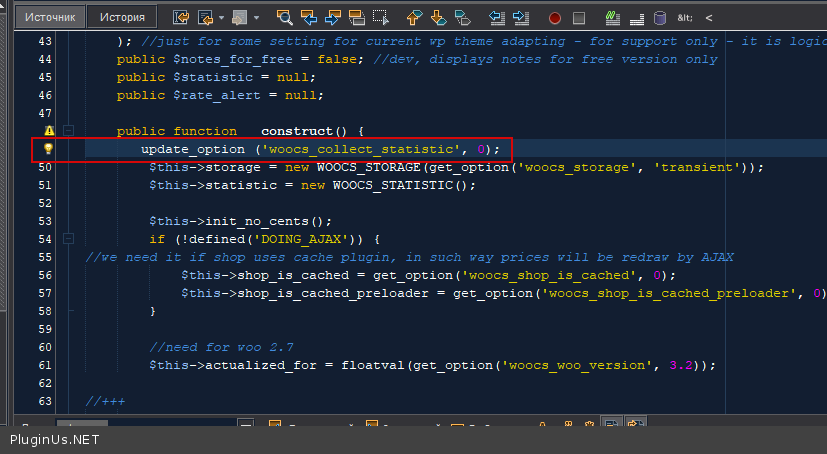This screenshot has height=454, width=827.
Task: Open the История tab
Action: pyautogui.click(x=122, y=17)
